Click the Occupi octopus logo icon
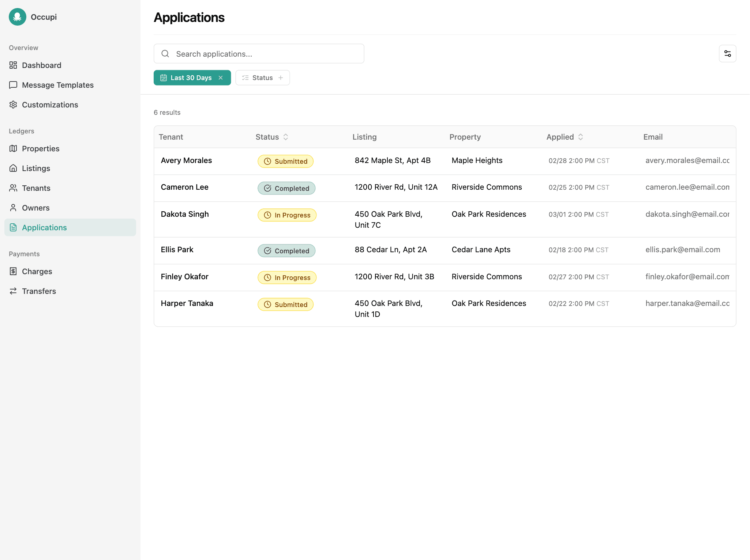This screenshot has width=750, height=560. [x=17, y=17]
